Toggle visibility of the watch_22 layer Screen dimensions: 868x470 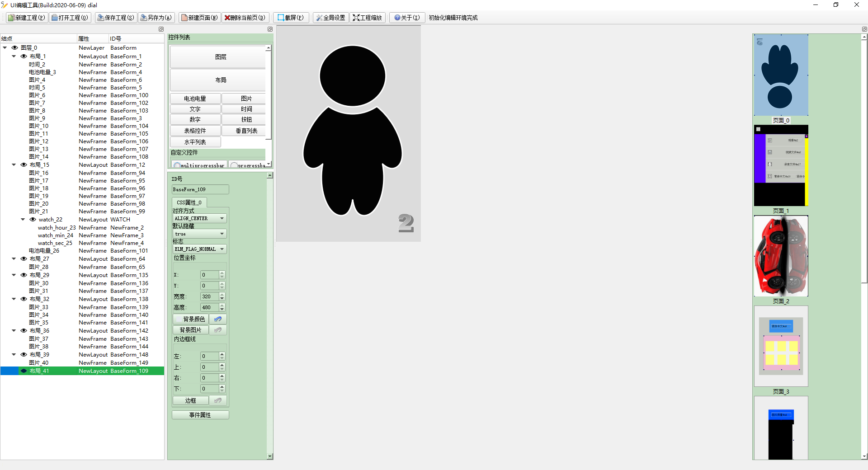[x=32, y=219]
